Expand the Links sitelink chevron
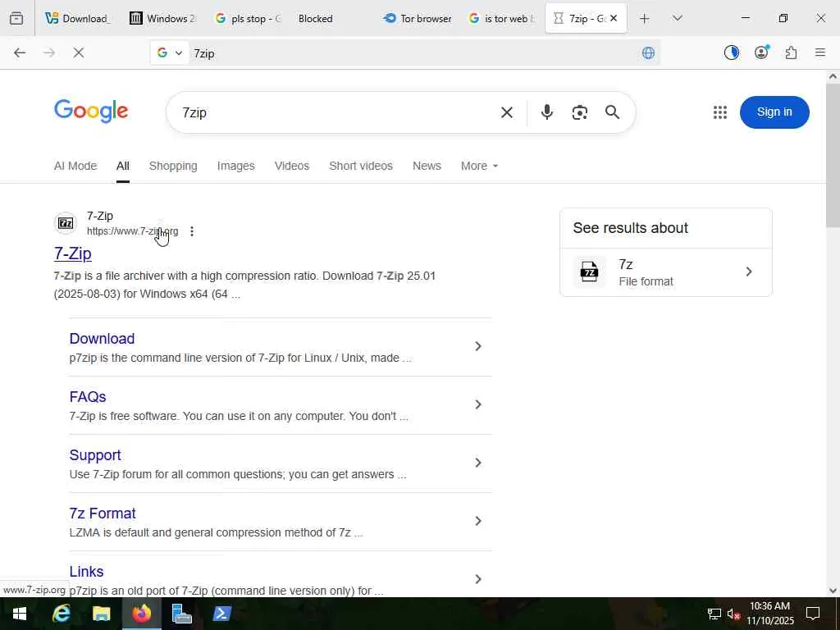840x630 pixels. [x=478, y=580]
